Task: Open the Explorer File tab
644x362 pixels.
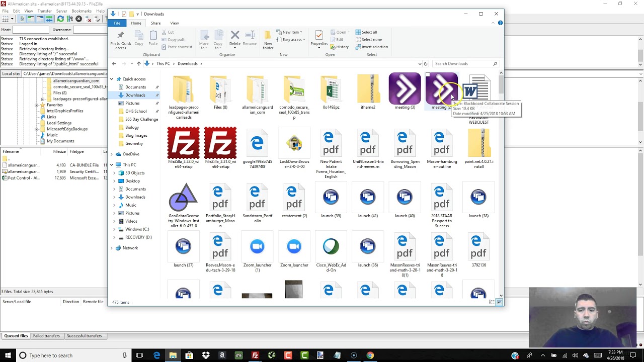Action: (x=117, y=23)
